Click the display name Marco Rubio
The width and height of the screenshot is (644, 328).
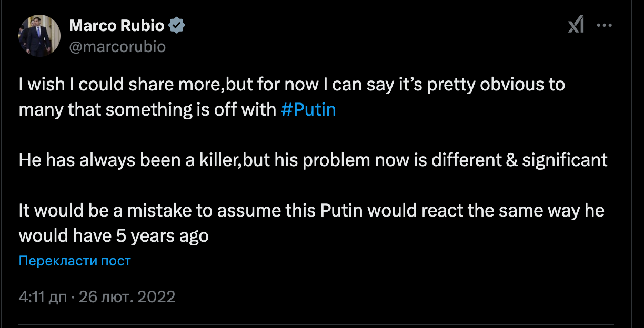click(117, 25)
